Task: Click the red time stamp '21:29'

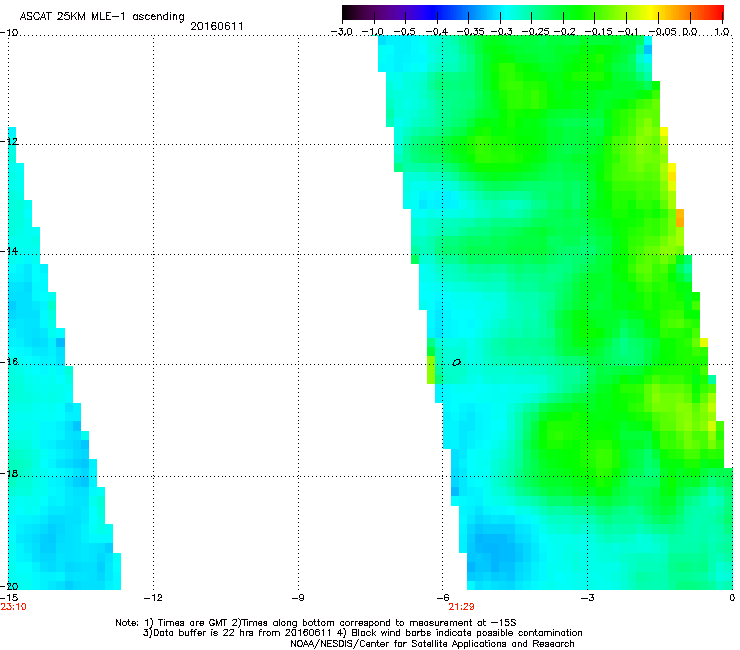Action: [461, 607]
